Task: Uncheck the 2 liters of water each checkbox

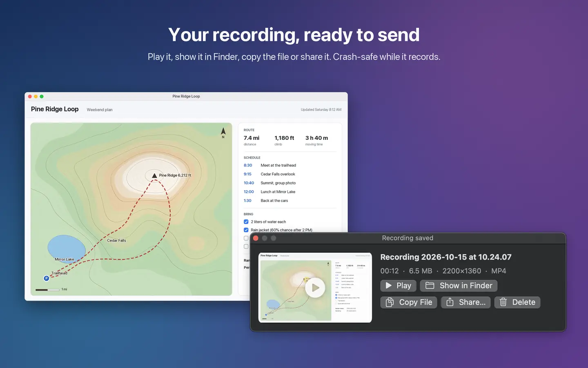Action: pos(246,222)
